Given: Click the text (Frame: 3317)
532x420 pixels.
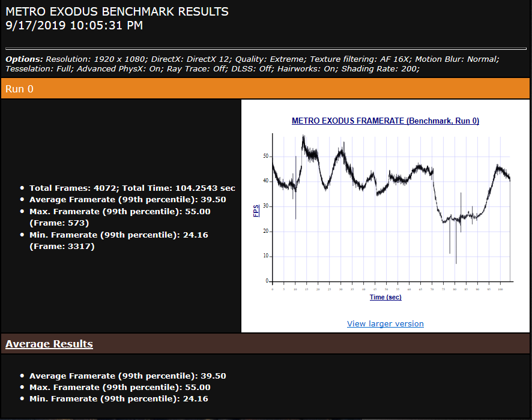Looking at the screenshot, I should coord(62,247).
